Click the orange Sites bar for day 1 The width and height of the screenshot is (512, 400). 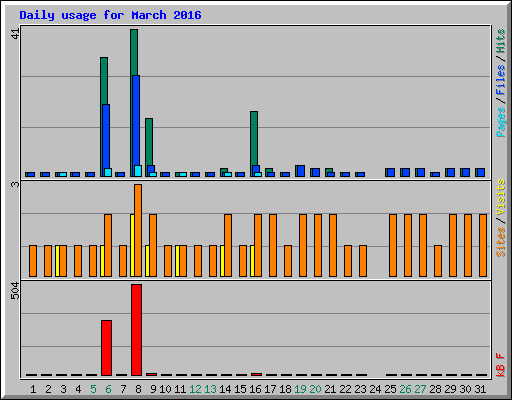33,261
